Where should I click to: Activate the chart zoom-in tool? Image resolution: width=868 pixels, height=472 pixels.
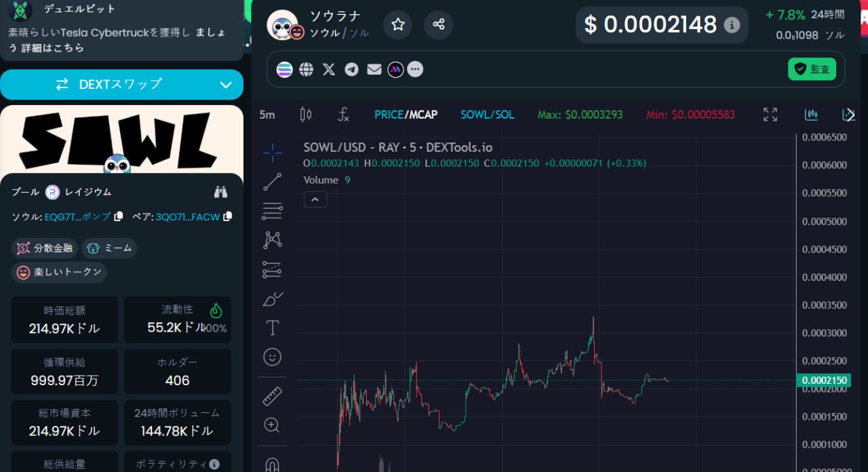point(273,425)
